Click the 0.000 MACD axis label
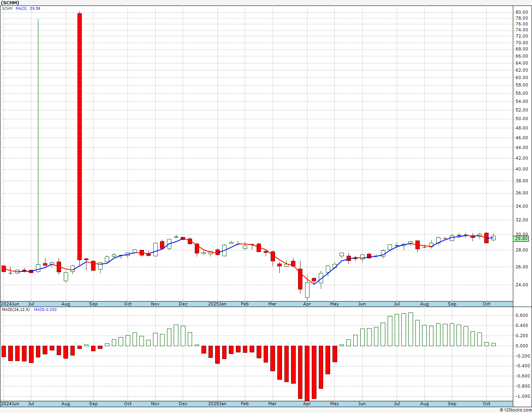 pos(522,346)
